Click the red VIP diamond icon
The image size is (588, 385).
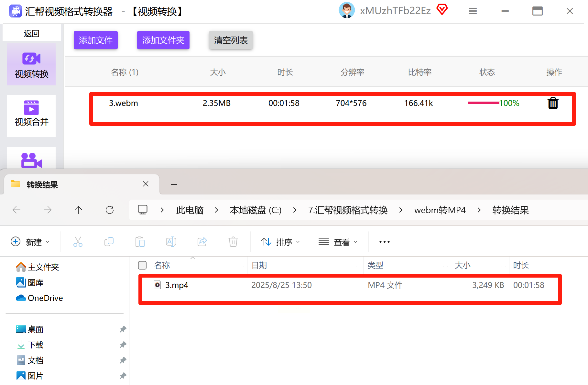442,9
